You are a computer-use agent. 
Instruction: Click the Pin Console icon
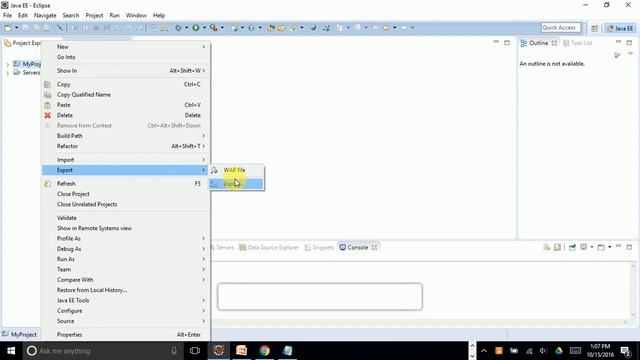coord(572,247)
